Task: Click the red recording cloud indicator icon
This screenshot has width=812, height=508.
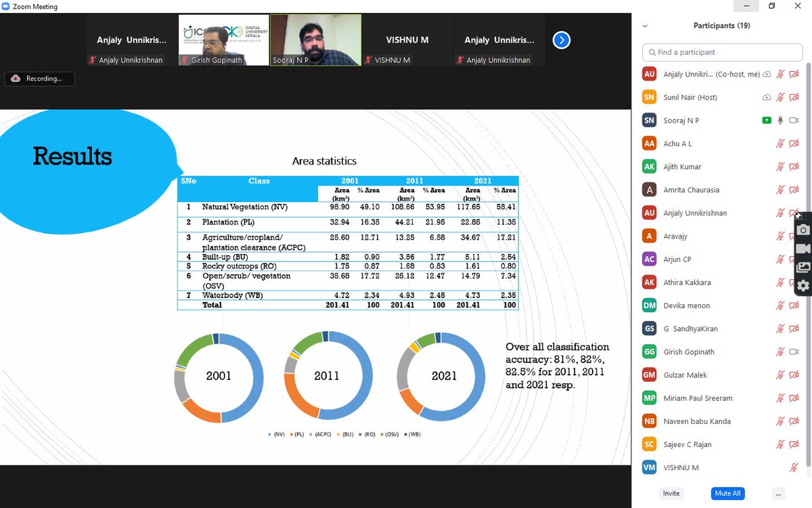Action: [16, 79]
